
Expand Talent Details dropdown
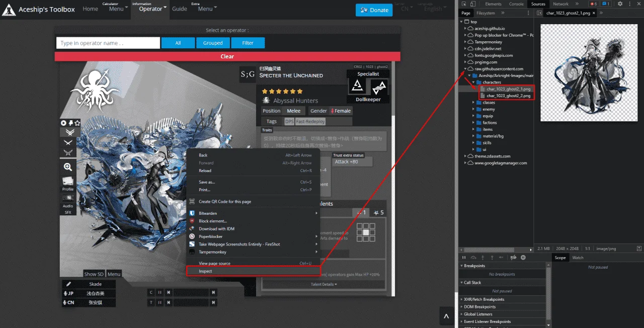(x=324, y=284)
